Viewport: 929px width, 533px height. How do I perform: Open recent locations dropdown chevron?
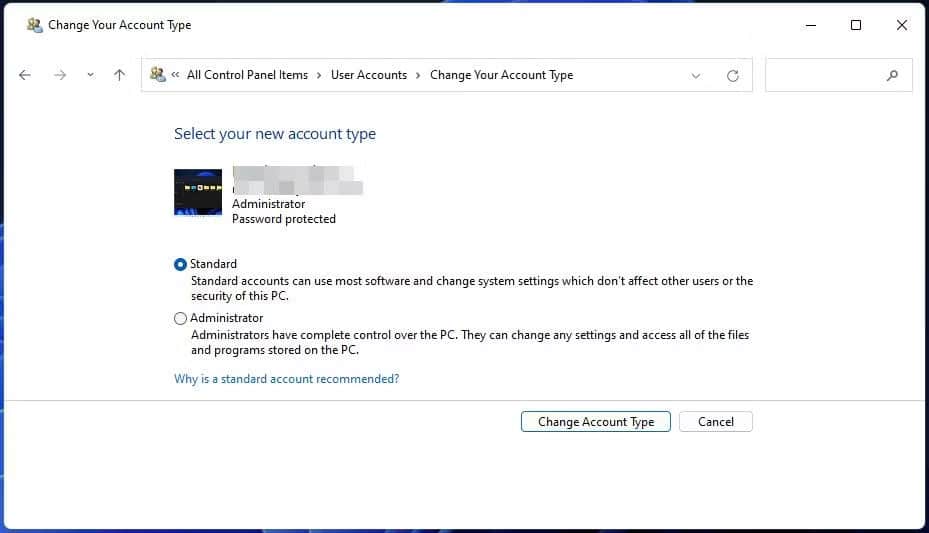point(90,75)
